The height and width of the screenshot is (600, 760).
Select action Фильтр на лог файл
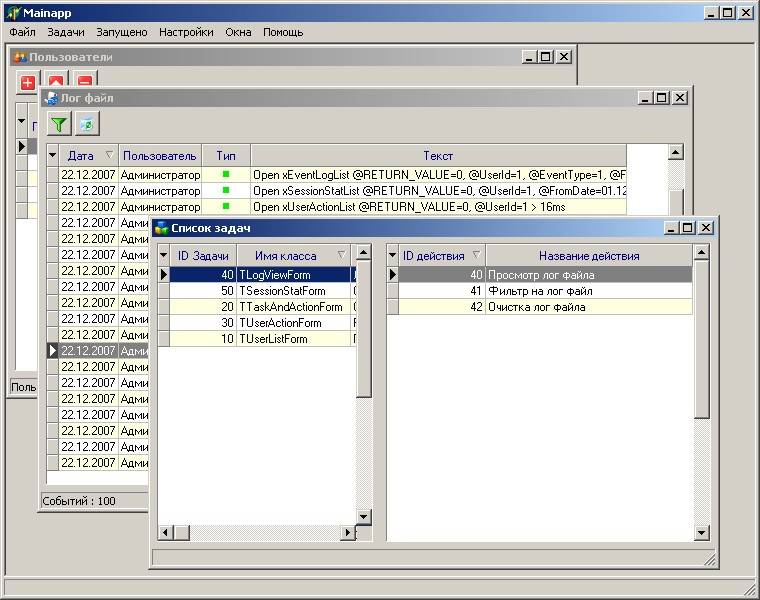540,291
